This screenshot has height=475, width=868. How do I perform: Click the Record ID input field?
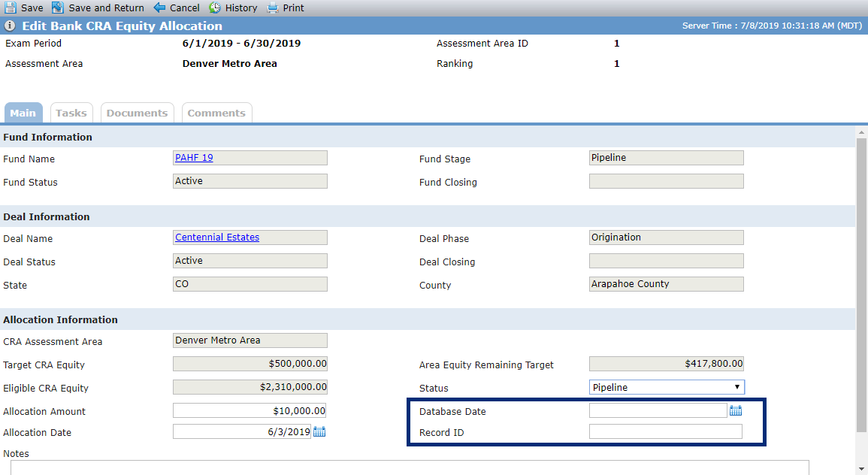click(665, 432)
